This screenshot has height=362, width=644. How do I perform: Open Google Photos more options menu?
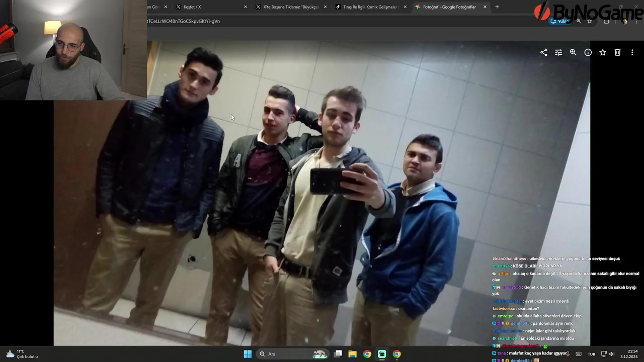click(632, 52)
